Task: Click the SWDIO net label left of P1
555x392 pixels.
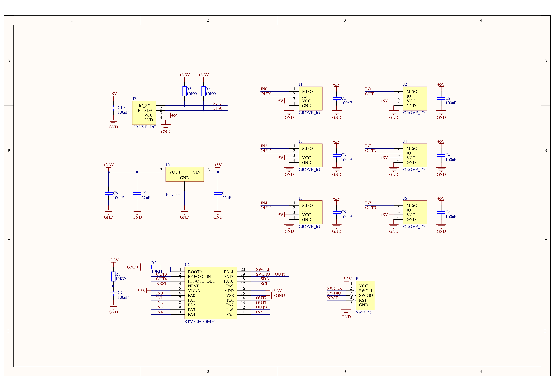Action: pos(334,293)
